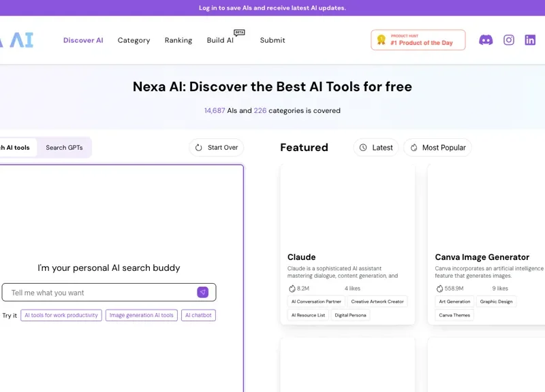Click Canva description text
Image resolution: width=545 pixels, height=392 pixels.
(x=489, y=272)
